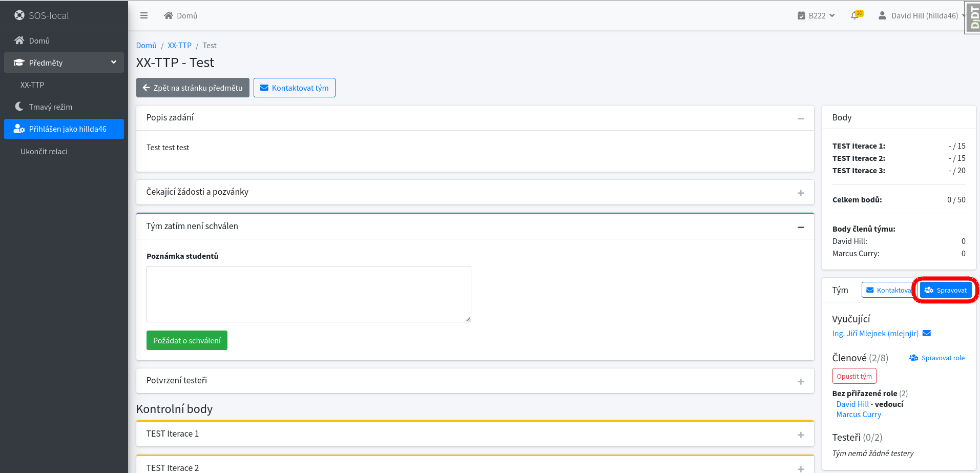Open XX-TTP in the sidebar
Viewport: 980px width, 473px height.
tap(32, 85)
